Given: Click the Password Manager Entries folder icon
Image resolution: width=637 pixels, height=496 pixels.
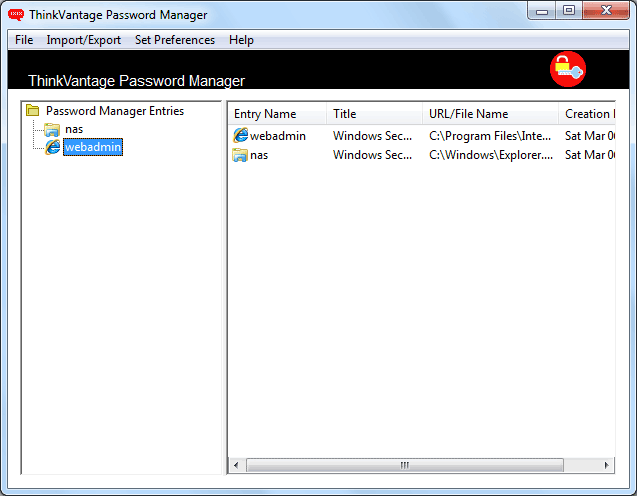Looking at the screenshot, I should (32, 110).
